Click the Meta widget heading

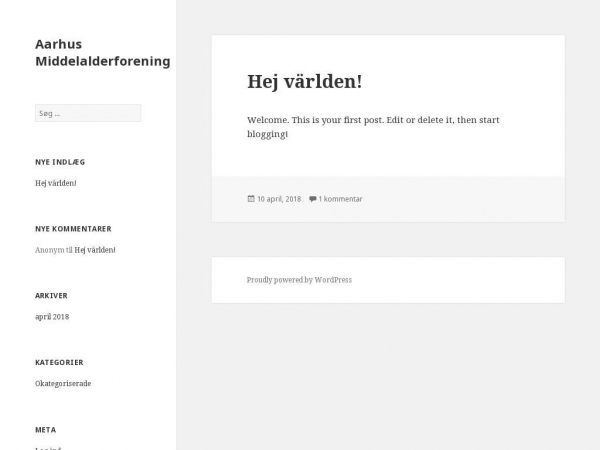(x=46, y=430)
